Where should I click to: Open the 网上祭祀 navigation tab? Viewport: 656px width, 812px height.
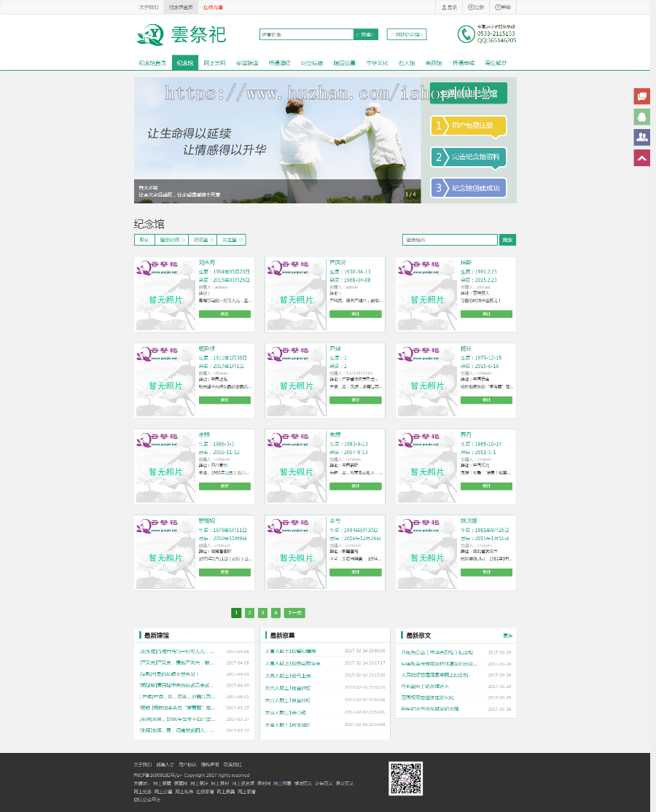tap(214, 63)
